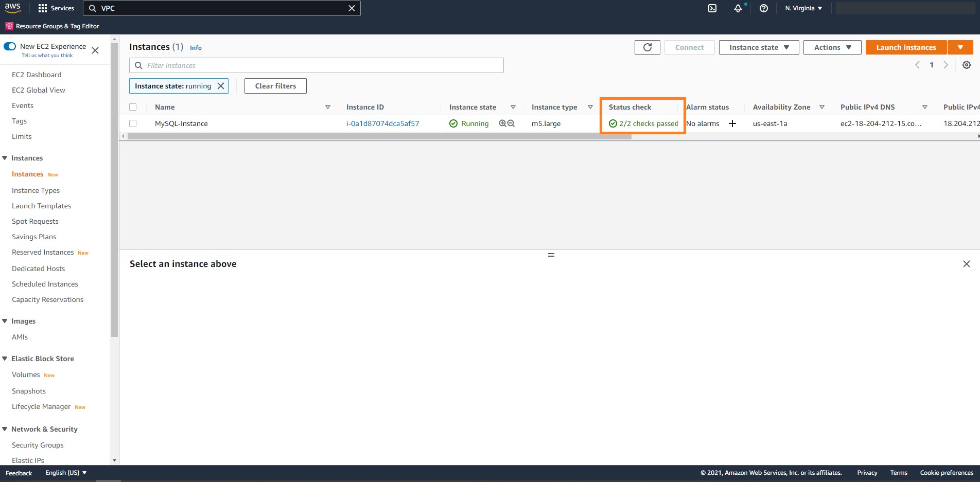
Task: Click the Clear filters button
Action: pos(275,86)
